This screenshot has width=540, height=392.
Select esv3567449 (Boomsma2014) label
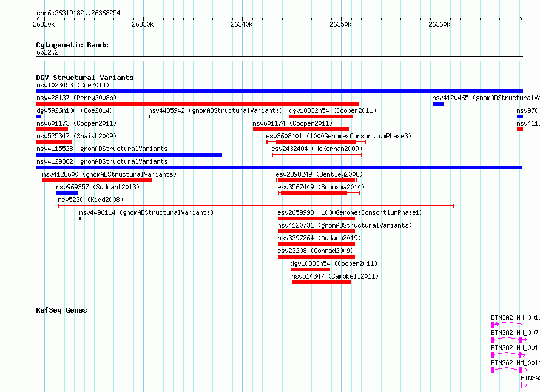click(x=321, y=187)
